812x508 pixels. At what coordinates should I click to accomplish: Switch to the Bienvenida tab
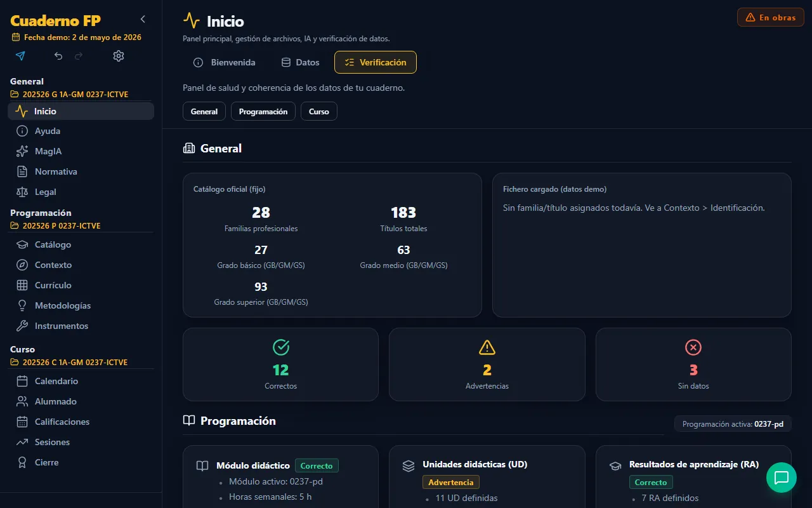(x=224, y=62)
